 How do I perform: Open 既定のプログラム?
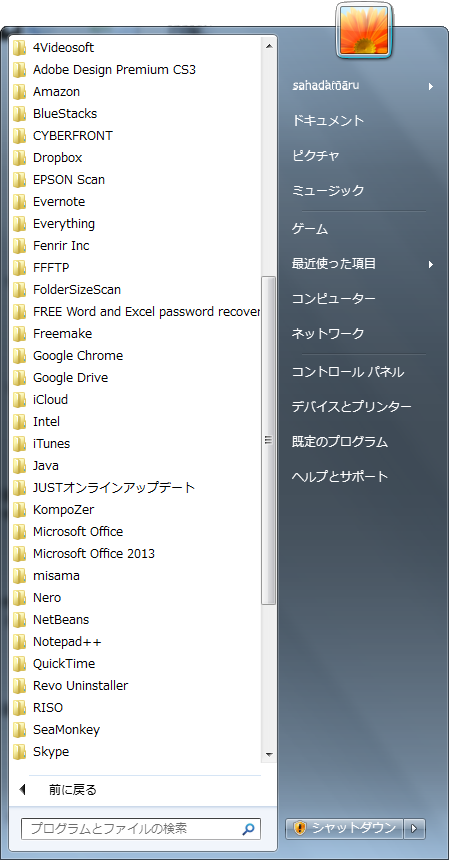(339, 442)
